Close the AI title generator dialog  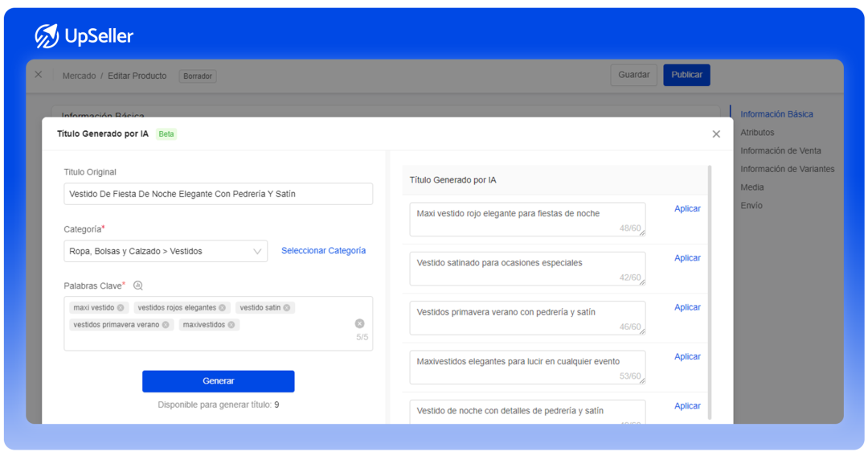[716, 134]
